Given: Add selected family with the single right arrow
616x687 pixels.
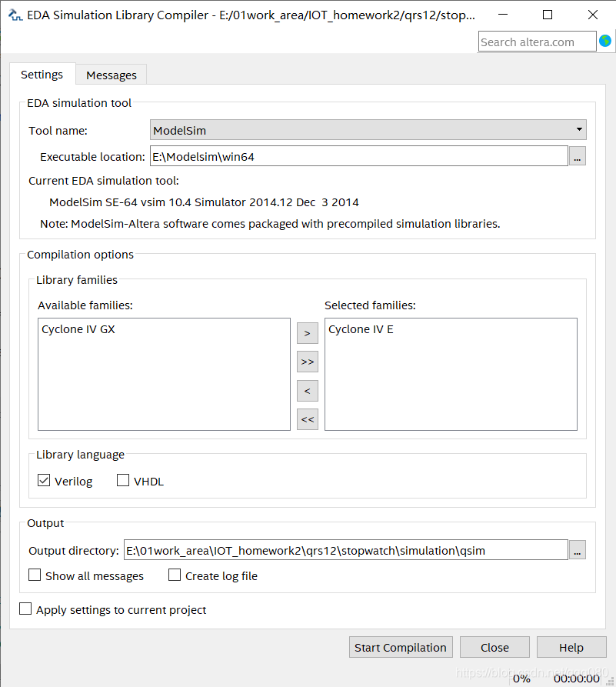Looking at the screenshot, I should [308, 333].
